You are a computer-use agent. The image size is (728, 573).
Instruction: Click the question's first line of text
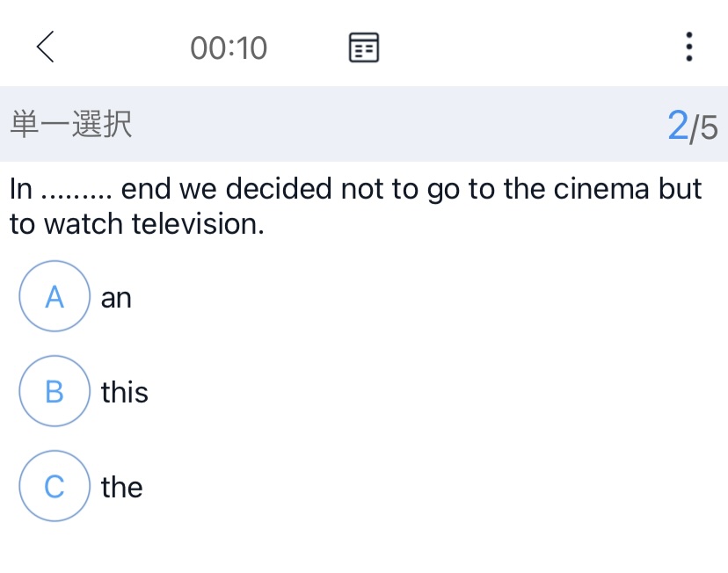click(x=355, y=189)
